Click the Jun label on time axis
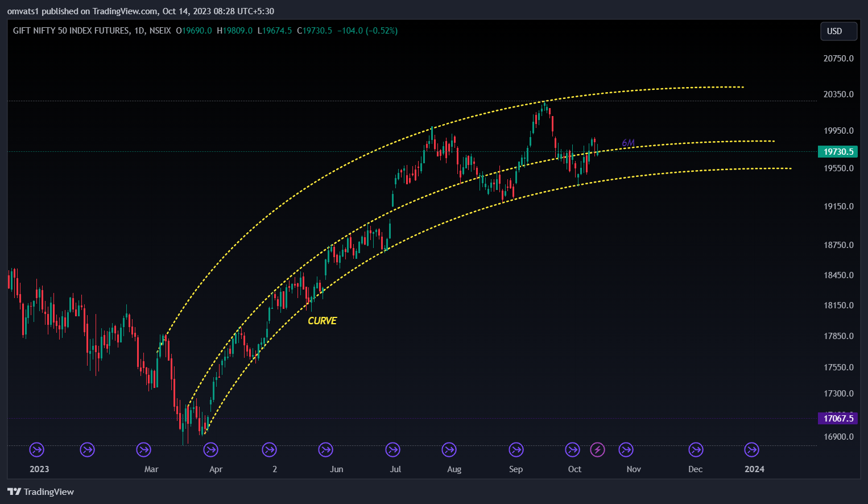The height and width of the screenshot is (504, 868). (337, 469)
